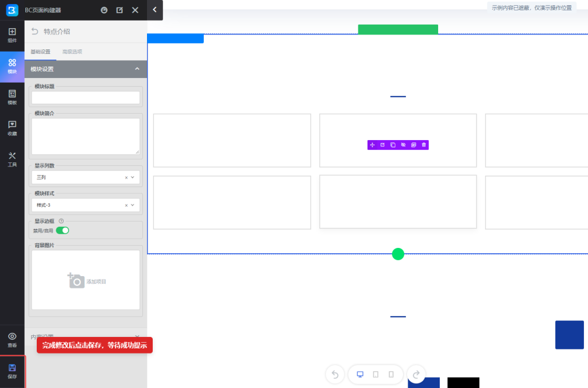Copy the module via purple toolbar

[x=393, y=145]
